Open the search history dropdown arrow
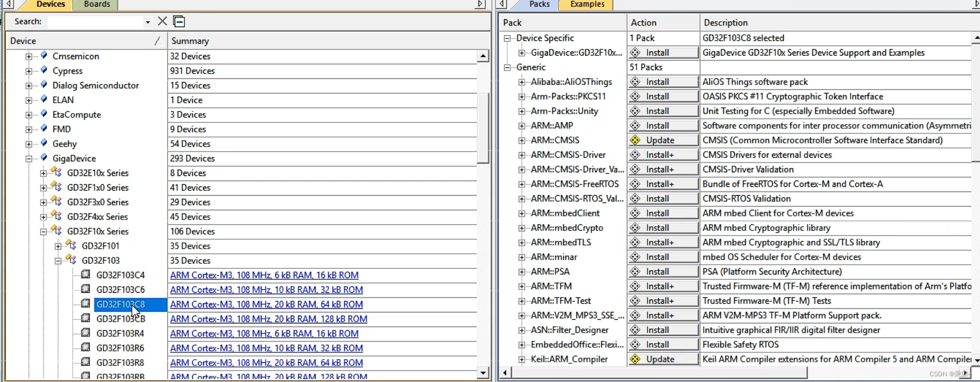 tap(148, 22)
